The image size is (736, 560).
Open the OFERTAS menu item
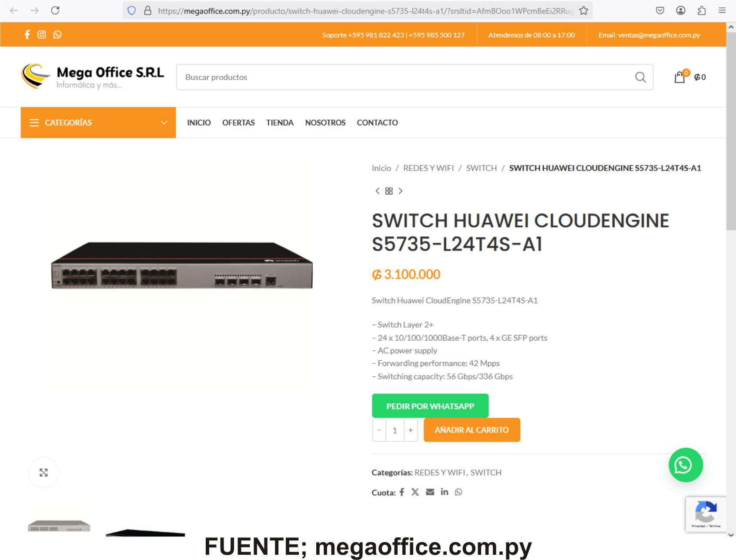[238, 123]
